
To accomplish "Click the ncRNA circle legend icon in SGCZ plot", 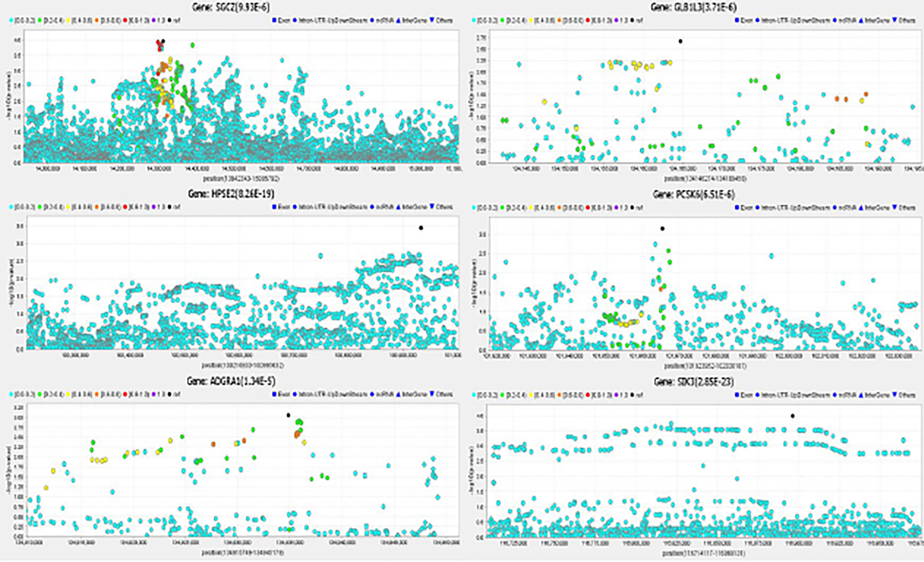I will point(372,20).
